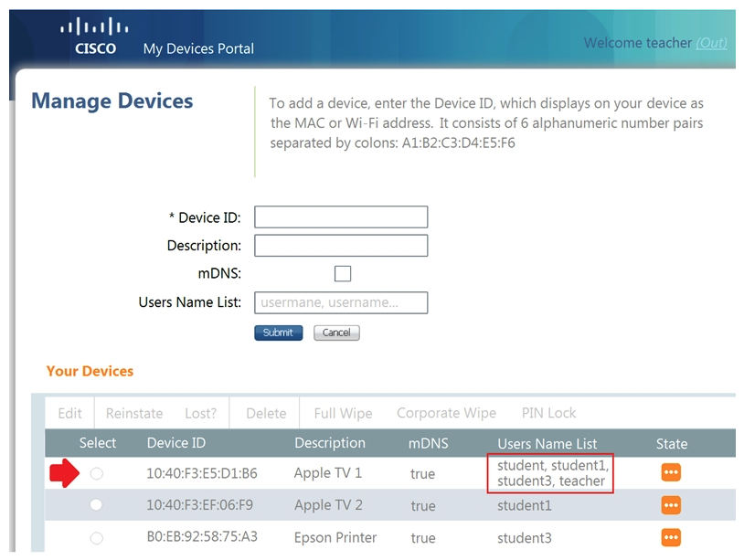Focus the Description input field
The image size is (744, 560).
(341, 246)
